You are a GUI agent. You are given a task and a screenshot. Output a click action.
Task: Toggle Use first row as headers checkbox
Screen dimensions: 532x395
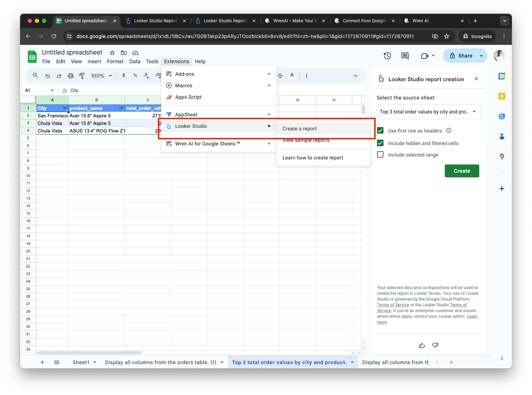tap(380, 130)
